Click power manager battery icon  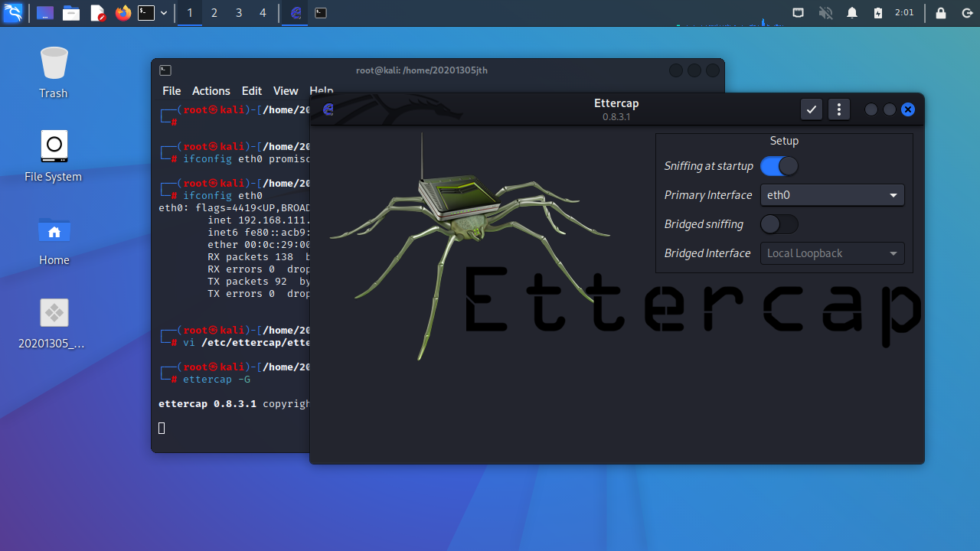[878, 12]
